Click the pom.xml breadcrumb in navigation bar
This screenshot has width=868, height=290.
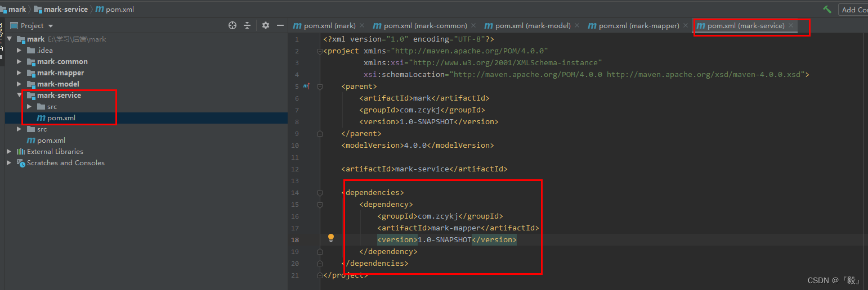[x=115, y=9]
